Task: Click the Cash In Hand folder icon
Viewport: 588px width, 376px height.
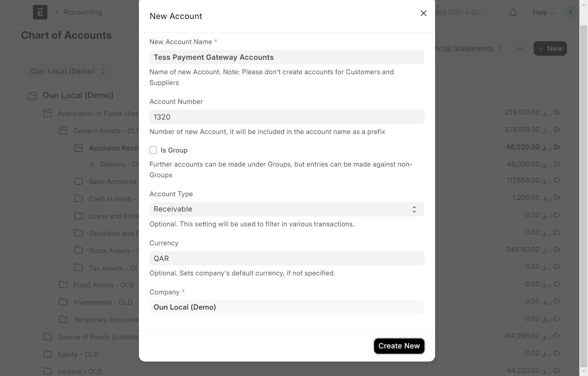Action: (x=78, y=198)
